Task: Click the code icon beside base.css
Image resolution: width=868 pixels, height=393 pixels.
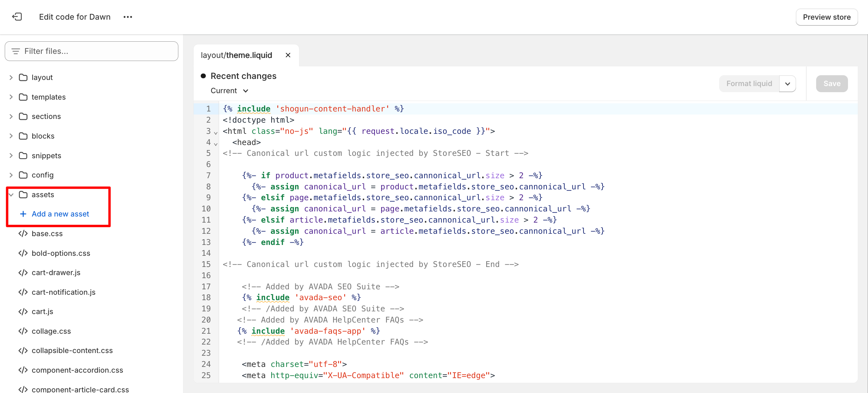Action: [23, 233]
